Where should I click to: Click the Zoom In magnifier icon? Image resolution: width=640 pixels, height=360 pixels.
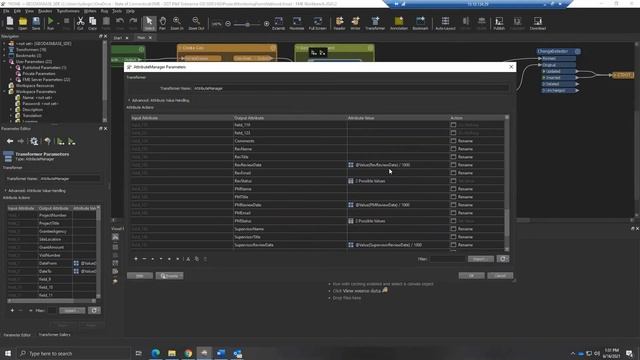point(177,23)
